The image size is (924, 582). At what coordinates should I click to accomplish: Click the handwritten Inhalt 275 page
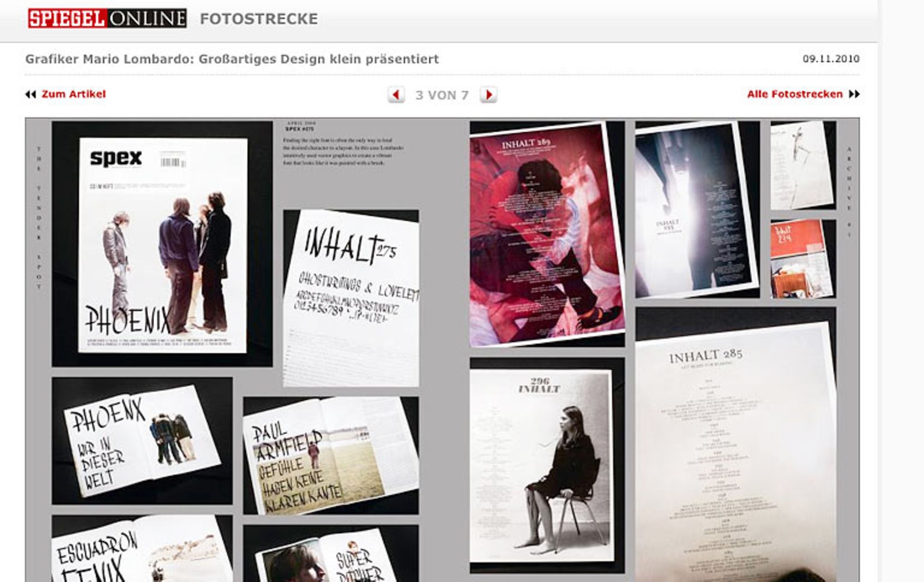[x=351, y=298]
